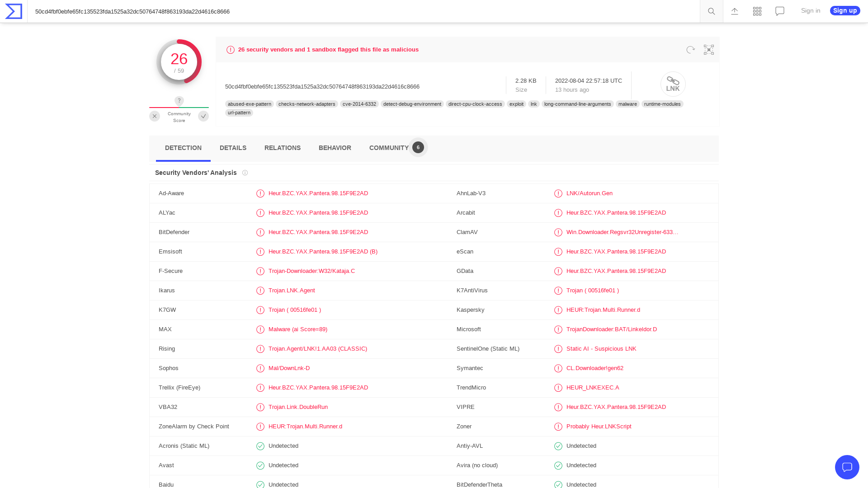Open the search icon in the top bar
Screen dimensions: 868x488
(x=711, y=11)
